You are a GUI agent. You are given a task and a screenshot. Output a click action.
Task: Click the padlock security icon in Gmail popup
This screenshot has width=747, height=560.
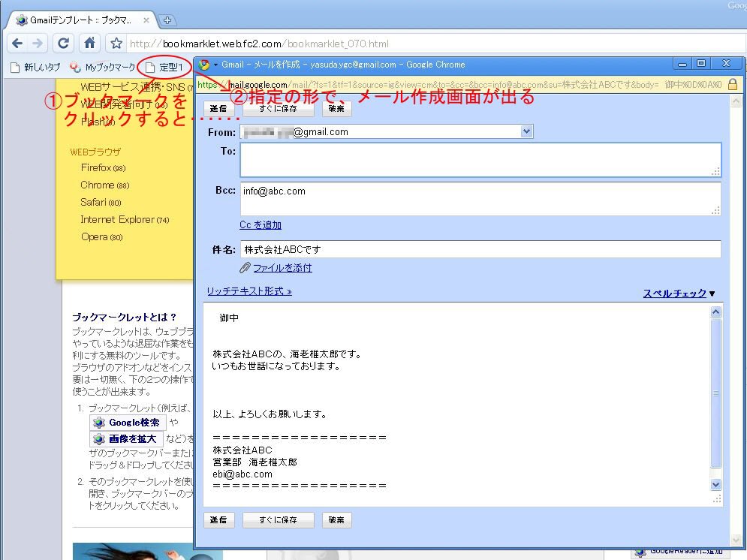coord(733,85)
